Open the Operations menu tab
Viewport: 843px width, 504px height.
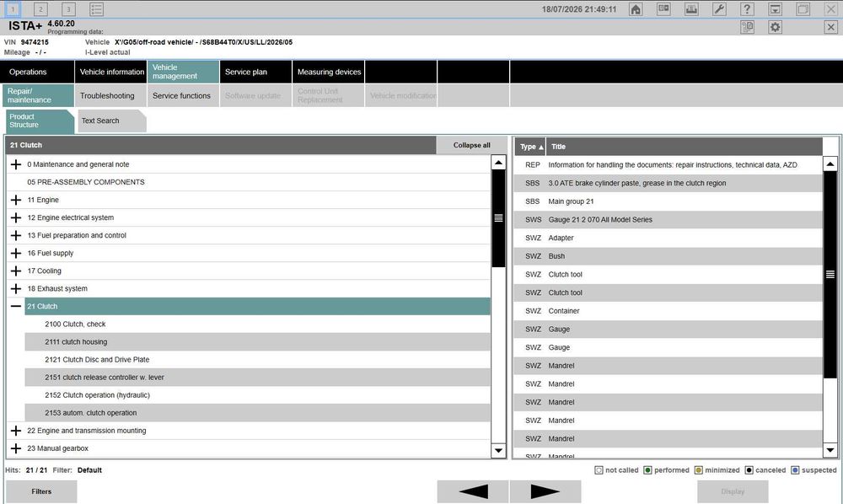(x=37, y=72)
